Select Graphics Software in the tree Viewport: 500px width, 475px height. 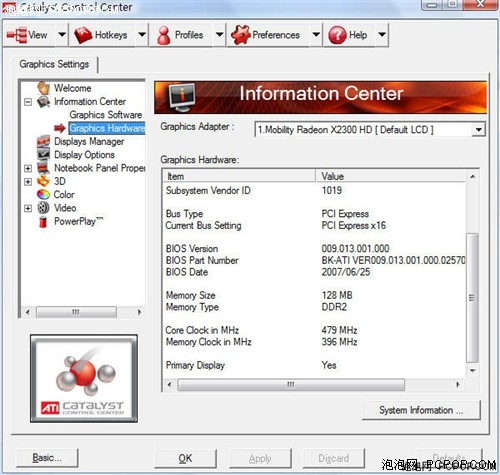click(x=106, y=115)
